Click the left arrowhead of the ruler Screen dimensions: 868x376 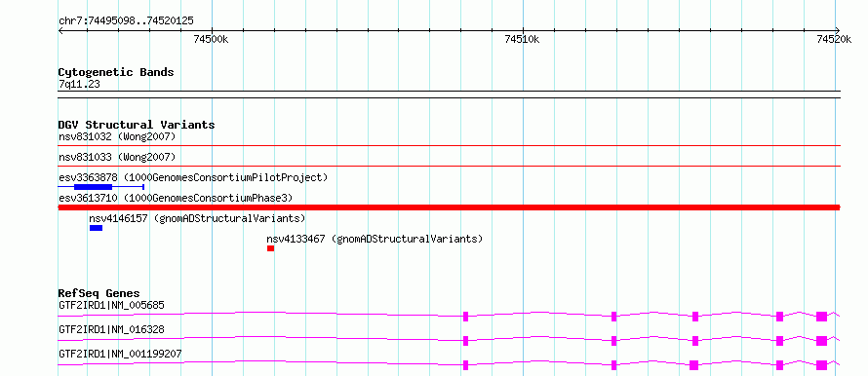pos(60,30)
